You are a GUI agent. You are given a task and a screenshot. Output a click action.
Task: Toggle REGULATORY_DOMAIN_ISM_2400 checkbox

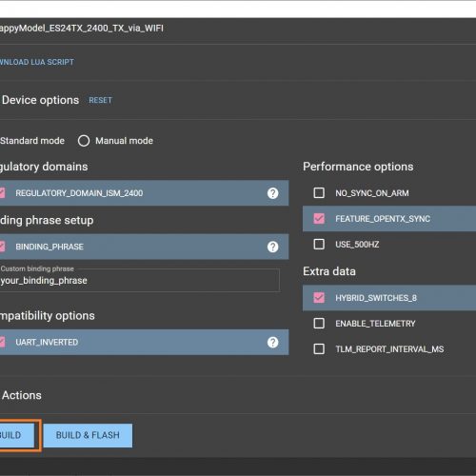[x=2, y=193]
